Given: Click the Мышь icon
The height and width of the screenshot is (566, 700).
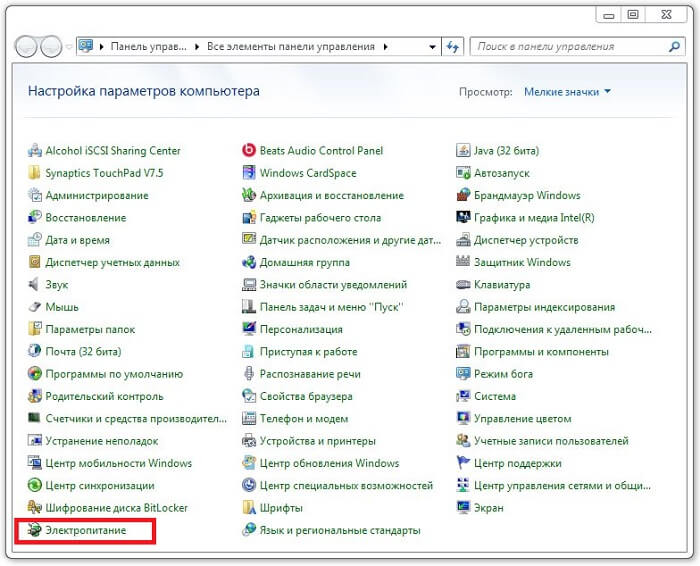Looking at the screenshot, I should click(34, 307).
